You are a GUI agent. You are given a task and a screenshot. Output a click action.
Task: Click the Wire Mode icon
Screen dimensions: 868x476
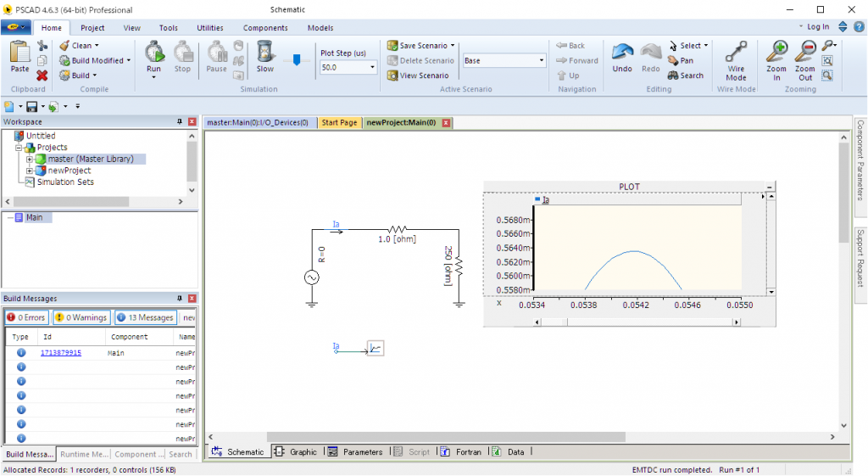[x=736, y=53]
